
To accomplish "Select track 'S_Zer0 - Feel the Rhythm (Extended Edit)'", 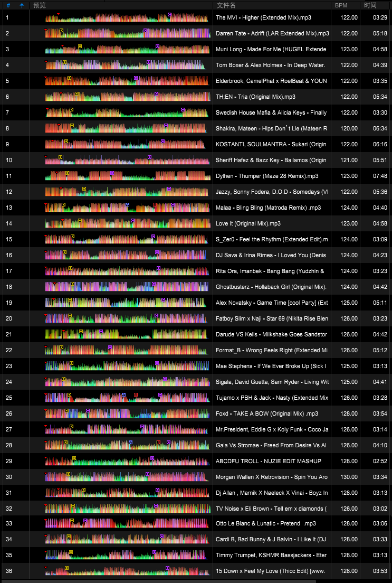I will click(x=272, y=239).
